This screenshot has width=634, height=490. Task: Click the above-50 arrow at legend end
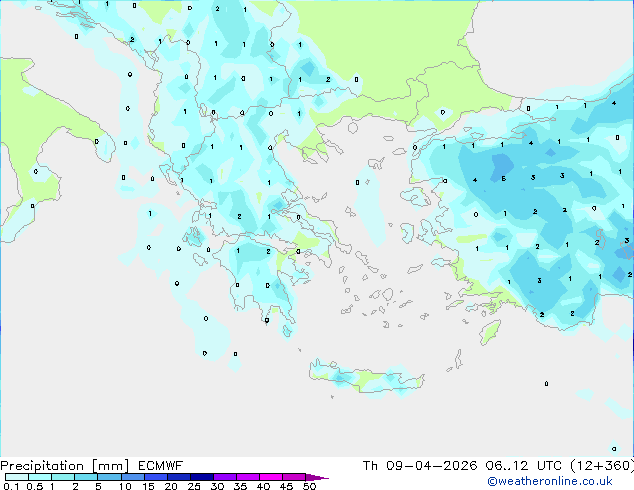pyautogui.click(x=317, y=477)
